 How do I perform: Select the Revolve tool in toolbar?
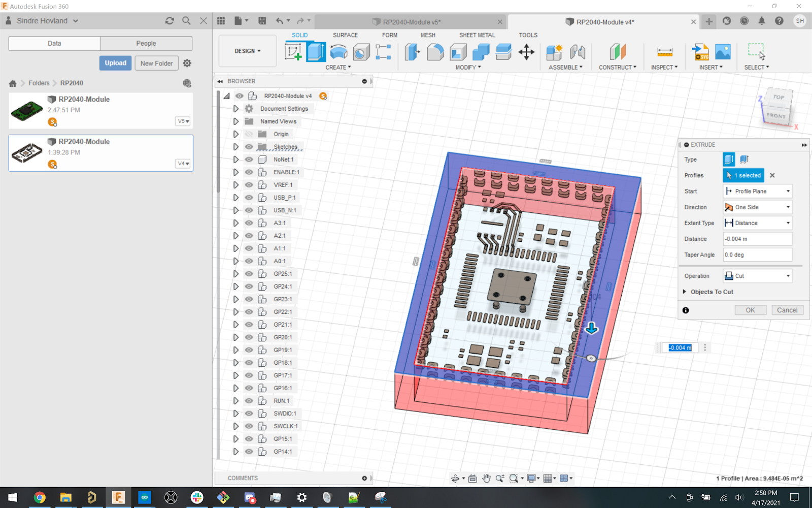(339, 52)
